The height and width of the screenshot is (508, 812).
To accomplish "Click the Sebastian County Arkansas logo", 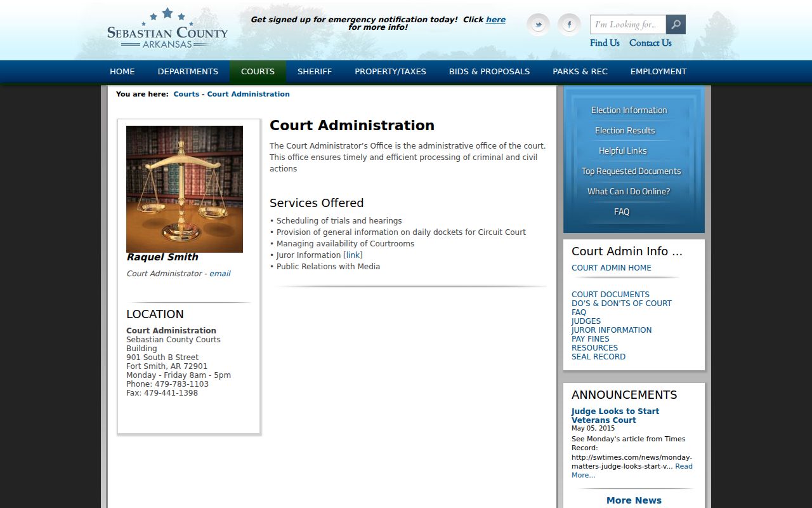I will [167, 29].
